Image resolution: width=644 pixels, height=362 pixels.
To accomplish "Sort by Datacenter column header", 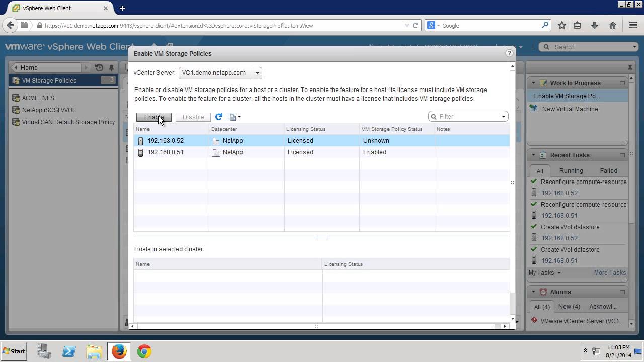I will coord(247,129).
